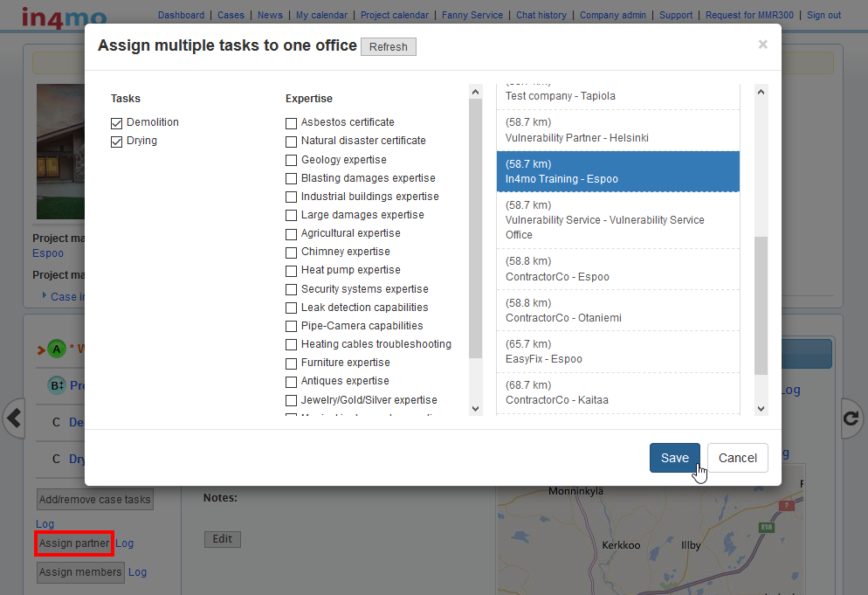Click the in4mo logo
Viewport: 868px width, 595px height.
pos(64,17)
